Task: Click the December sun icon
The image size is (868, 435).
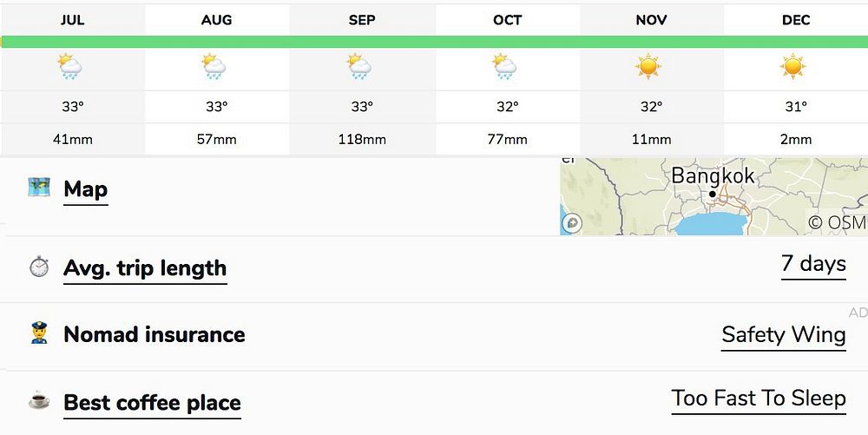Action: 793,67
